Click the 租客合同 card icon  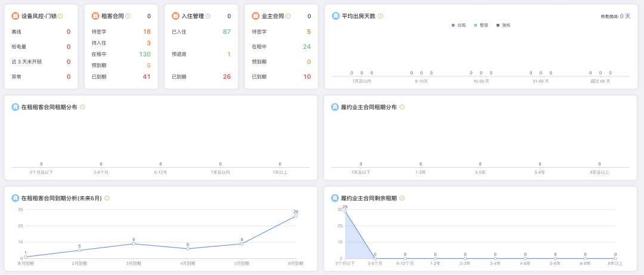coord(95,16)
